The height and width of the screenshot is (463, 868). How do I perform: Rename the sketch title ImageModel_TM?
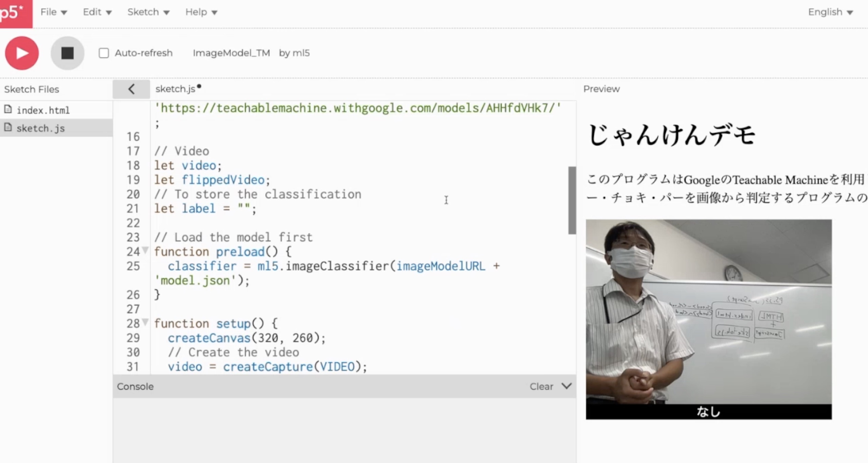(x=231, y=53)
